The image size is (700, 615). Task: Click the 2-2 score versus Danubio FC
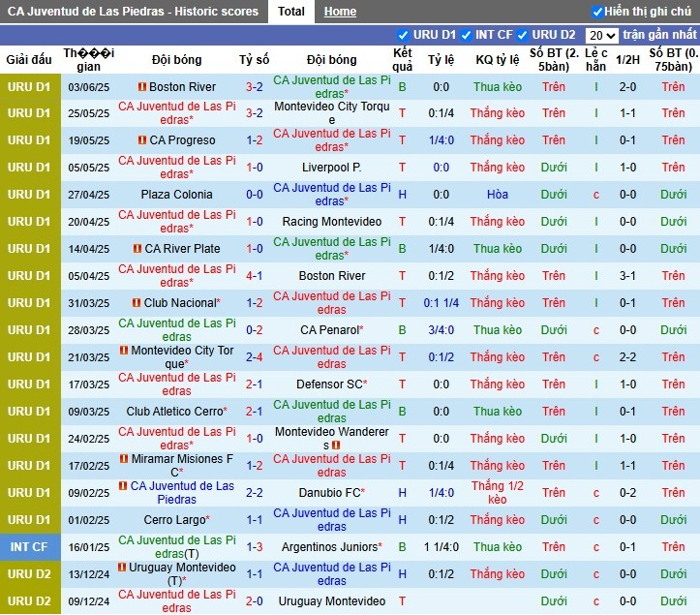tap(254, 493)
